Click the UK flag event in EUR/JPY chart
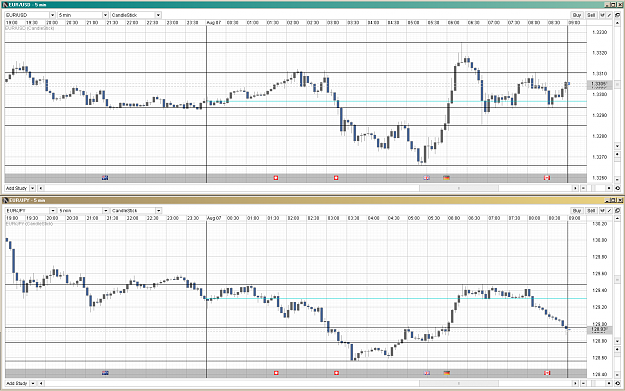 426,373
